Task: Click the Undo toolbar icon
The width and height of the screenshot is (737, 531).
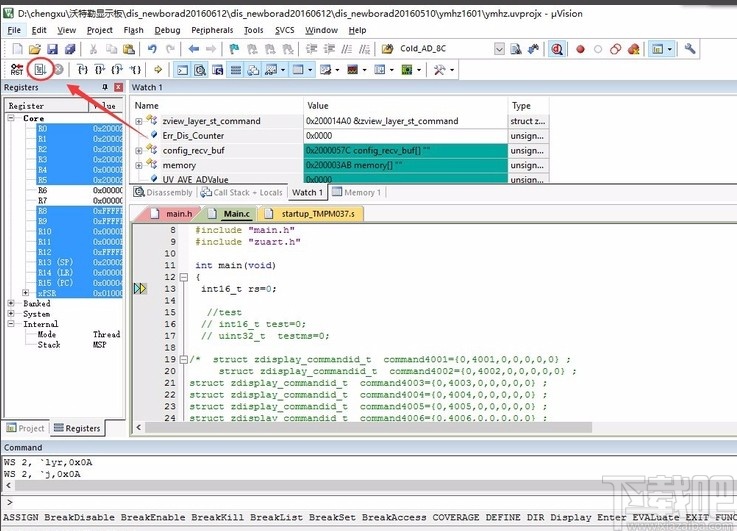Action: click(x=153, y=49)
